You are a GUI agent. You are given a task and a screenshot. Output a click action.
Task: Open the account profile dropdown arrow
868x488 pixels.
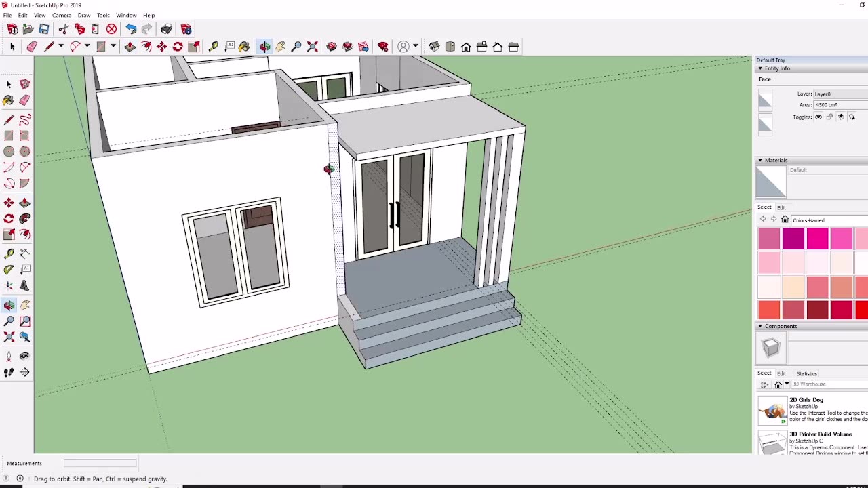415,47
